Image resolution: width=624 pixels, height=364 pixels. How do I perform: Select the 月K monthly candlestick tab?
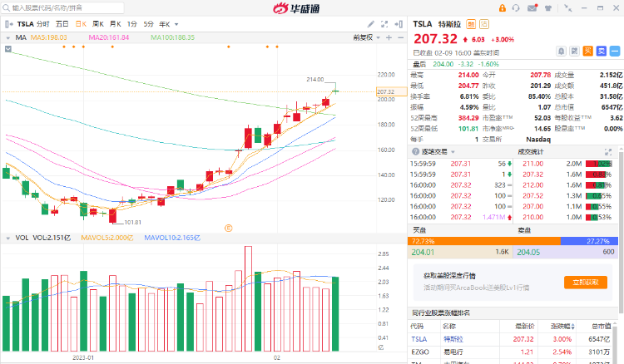pos(116,24)
